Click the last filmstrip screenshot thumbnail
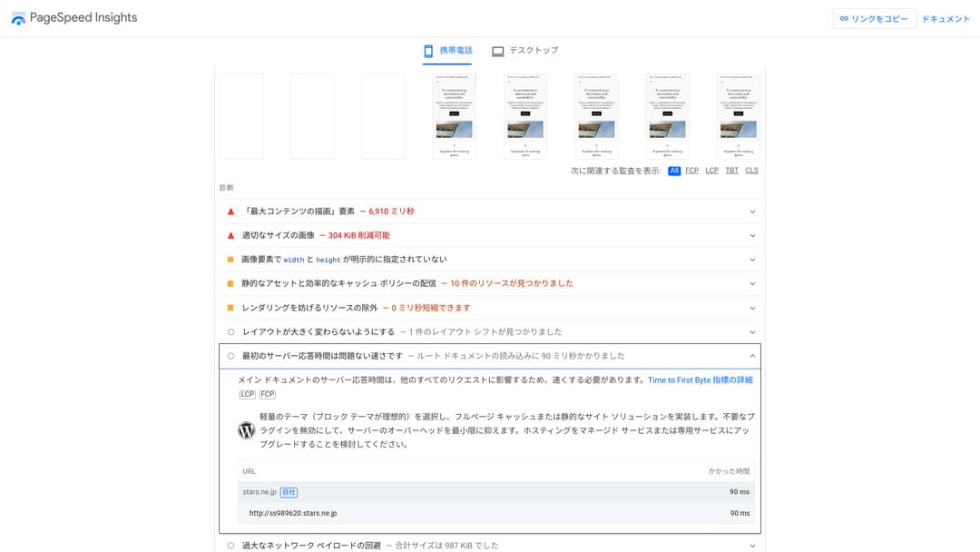 click(x=739, y=116)
